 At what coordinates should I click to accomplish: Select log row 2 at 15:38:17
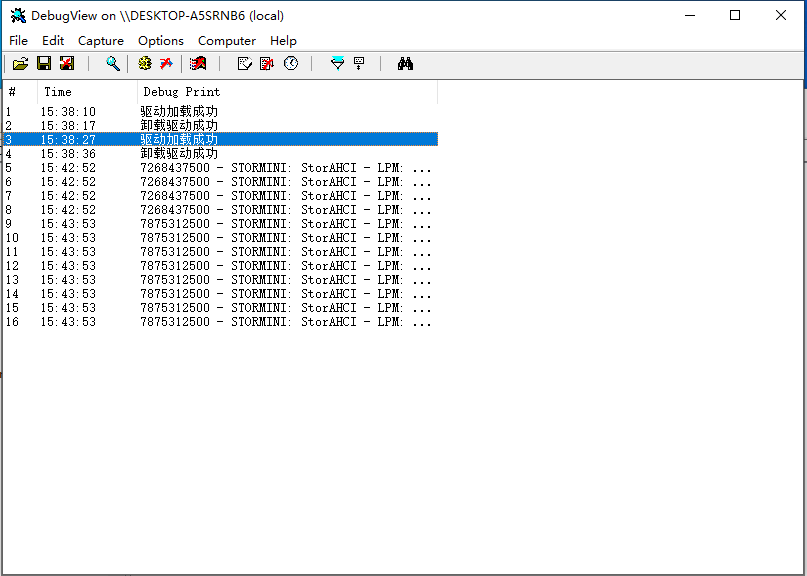(220, 125)
